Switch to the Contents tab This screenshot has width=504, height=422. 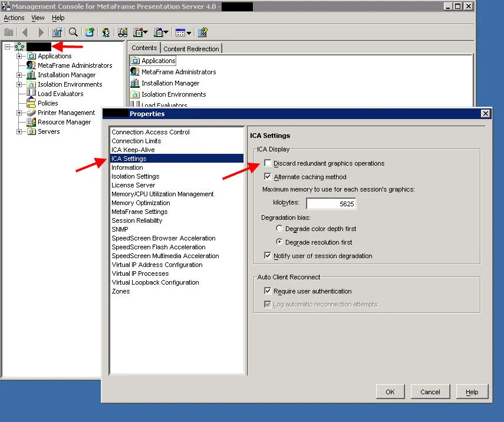(x=144, y=48)
